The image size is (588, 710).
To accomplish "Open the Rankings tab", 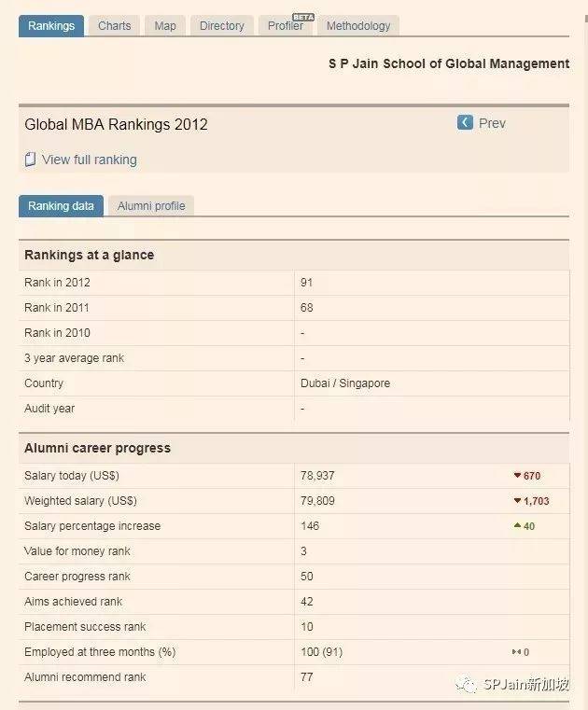I will [x=51, y=26].
